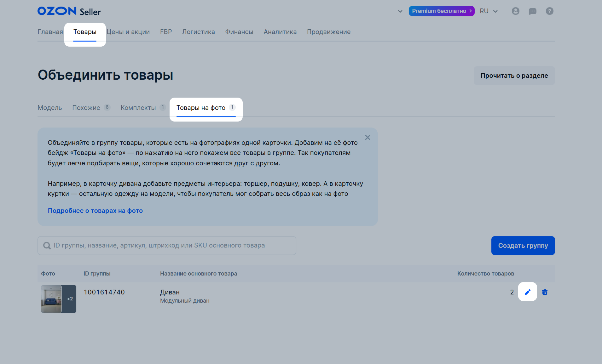
Task: Open the help question mark icon
Action: tap(550, 11)
